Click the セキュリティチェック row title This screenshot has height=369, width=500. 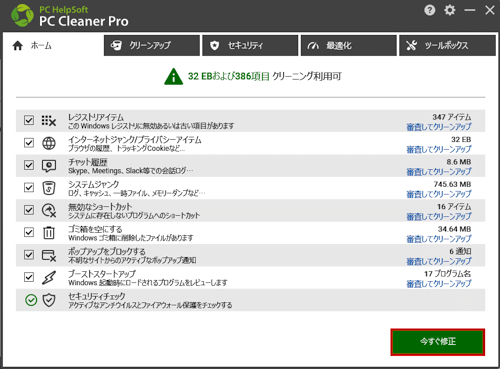(x=97, y=296)
